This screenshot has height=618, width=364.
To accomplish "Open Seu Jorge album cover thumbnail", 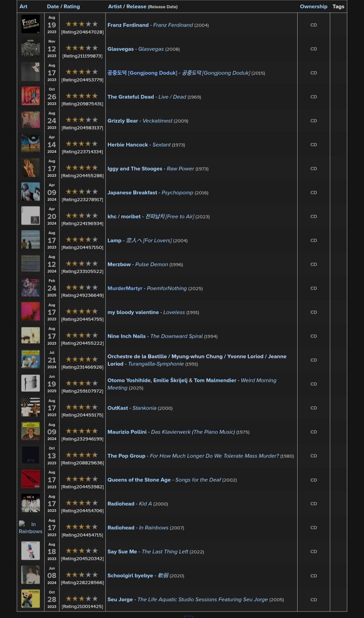I will click(x=30, y=599).
